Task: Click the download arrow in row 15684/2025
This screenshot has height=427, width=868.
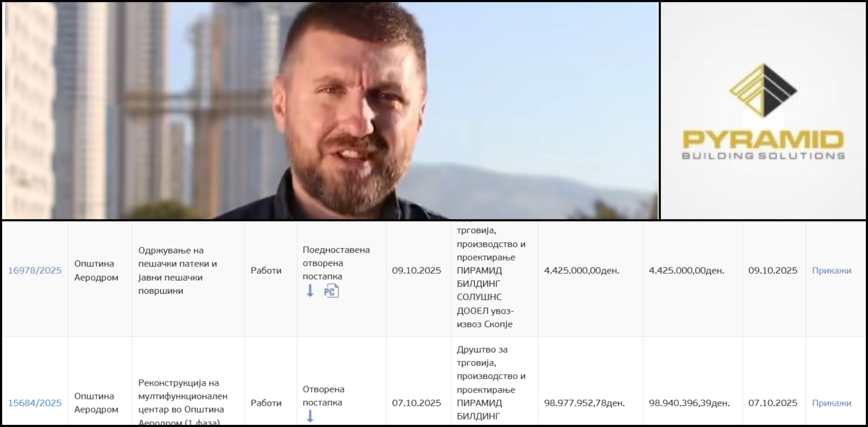Action: (x=310, y=416)
